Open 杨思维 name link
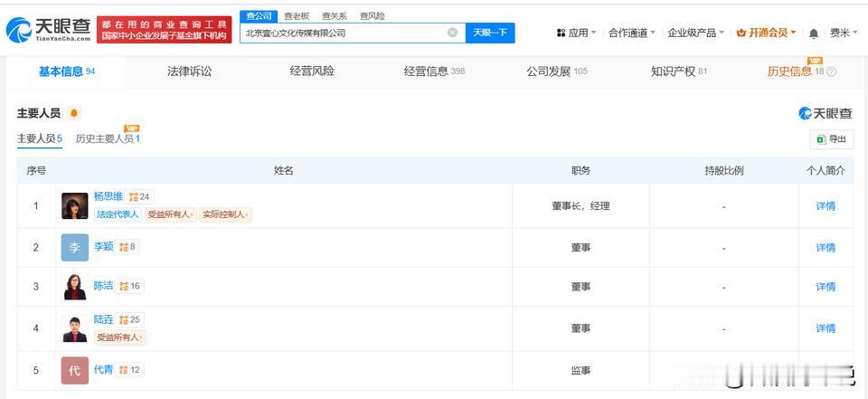The height and width of the screenshot is (399, 868). (108, 196)
